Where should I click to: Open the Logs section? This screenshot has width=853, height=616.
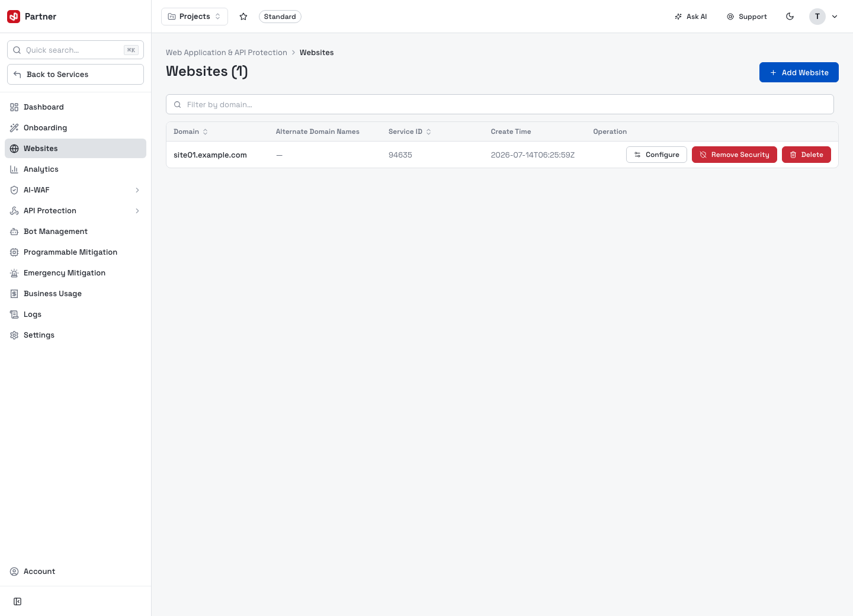pos(75,315)
